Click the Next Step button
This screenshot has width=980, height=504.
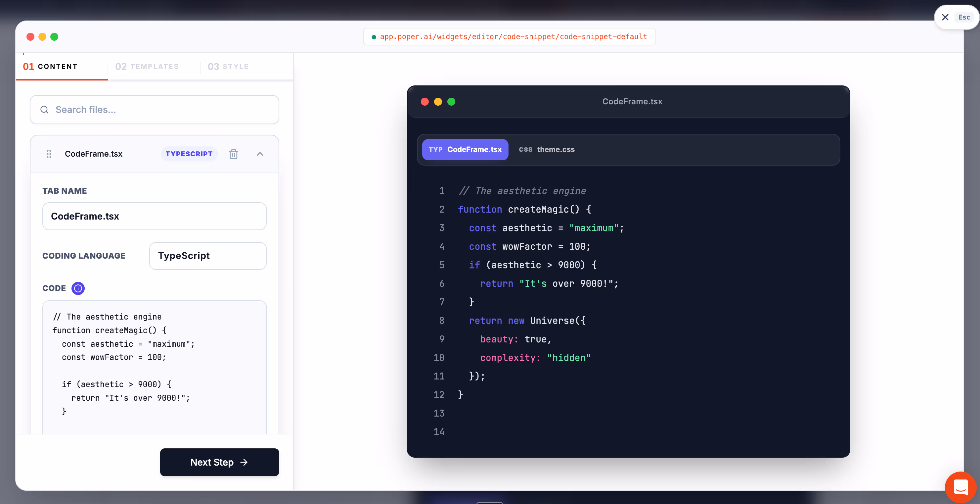coord(219,462)
